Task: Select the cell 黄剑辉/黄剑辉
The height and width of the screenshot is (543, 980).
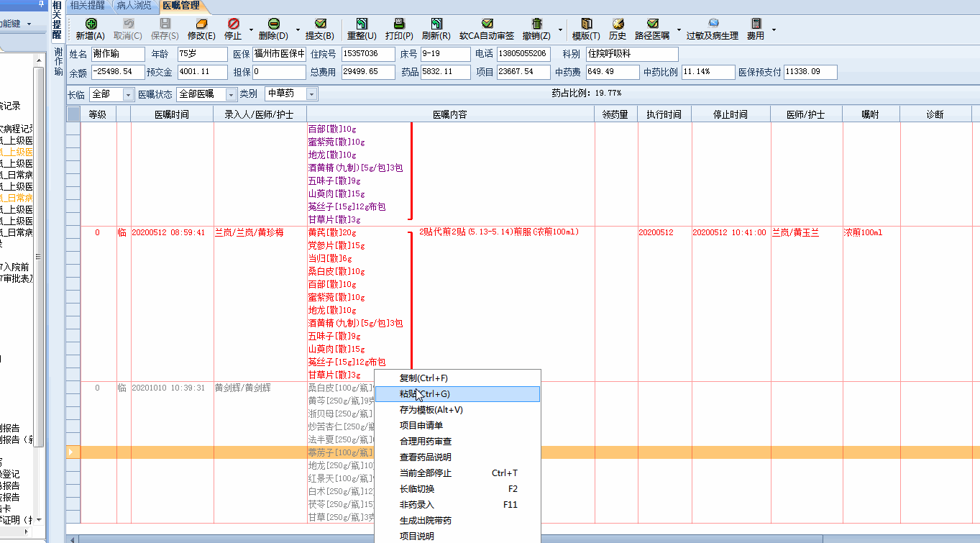Action: coord(242,388)
